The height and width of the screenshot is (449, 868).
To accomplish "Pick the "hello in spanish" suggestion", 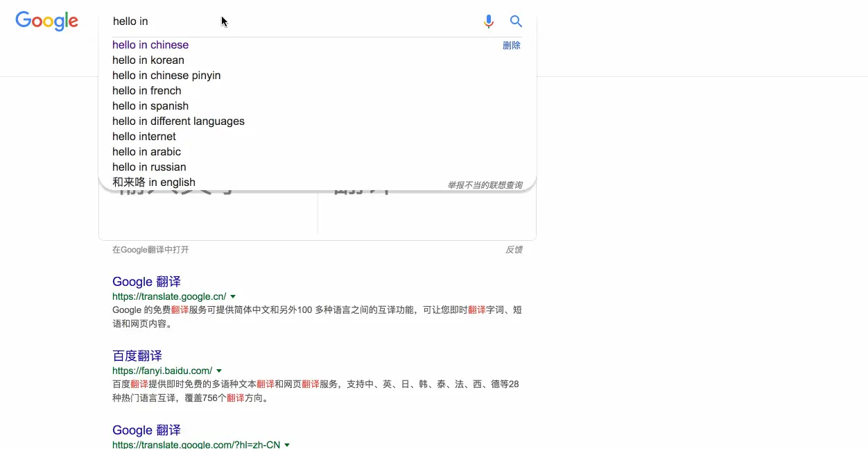I will click(x=150, y=106).
